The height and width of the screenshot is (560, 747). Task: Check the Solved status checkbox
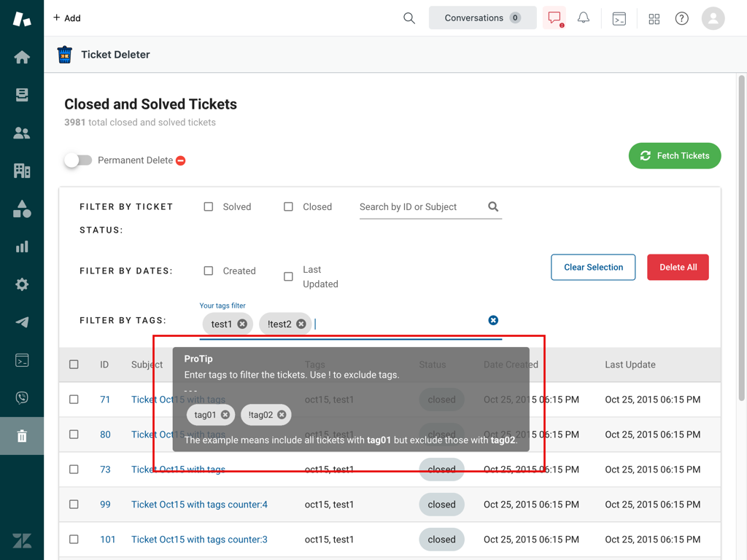[x=208, y=206]
